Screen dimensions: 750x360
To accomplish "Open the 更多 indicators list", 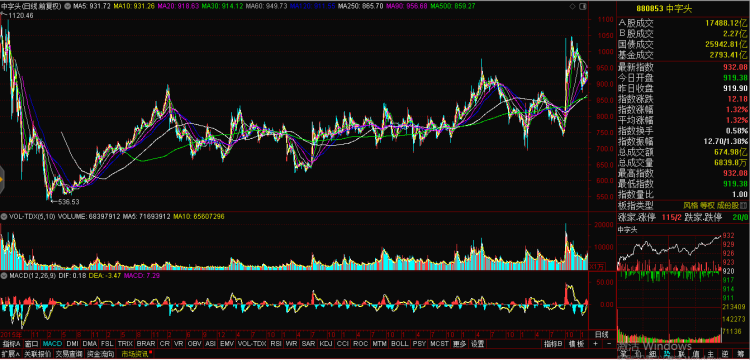I will coord(459,344).
